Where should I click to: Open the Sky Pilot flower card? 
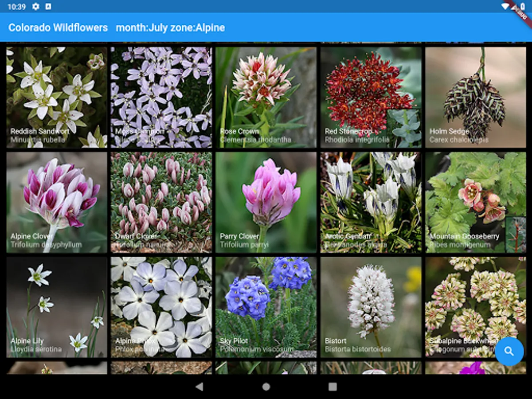(266, 307)
